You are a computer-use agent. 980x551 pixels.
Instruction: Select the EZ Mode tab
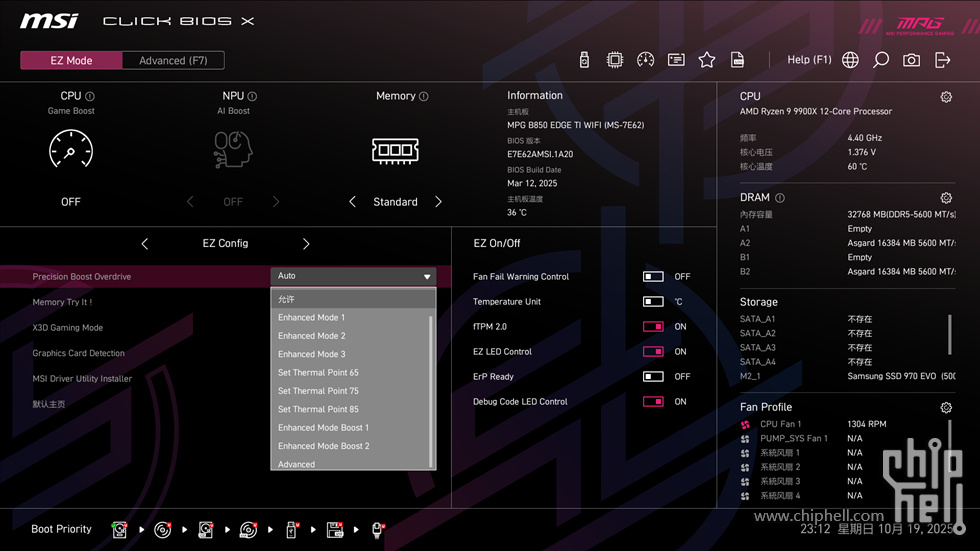coord(71,60)
